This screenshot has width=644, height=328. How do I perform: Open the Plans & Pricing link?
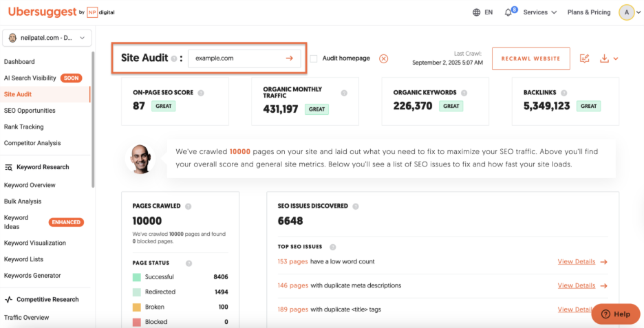tap(589, 12)
